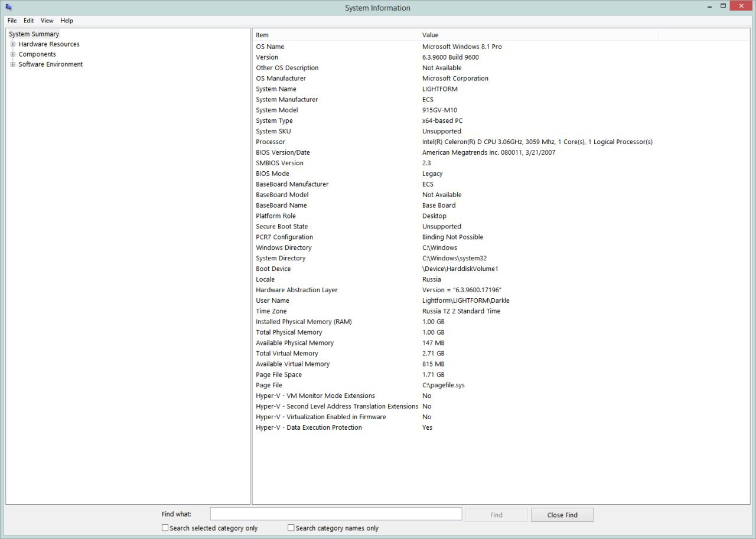Screen dimensions: 756x539
Task: Expand the Hardware Resources node
Action: (x=13, y=44)
